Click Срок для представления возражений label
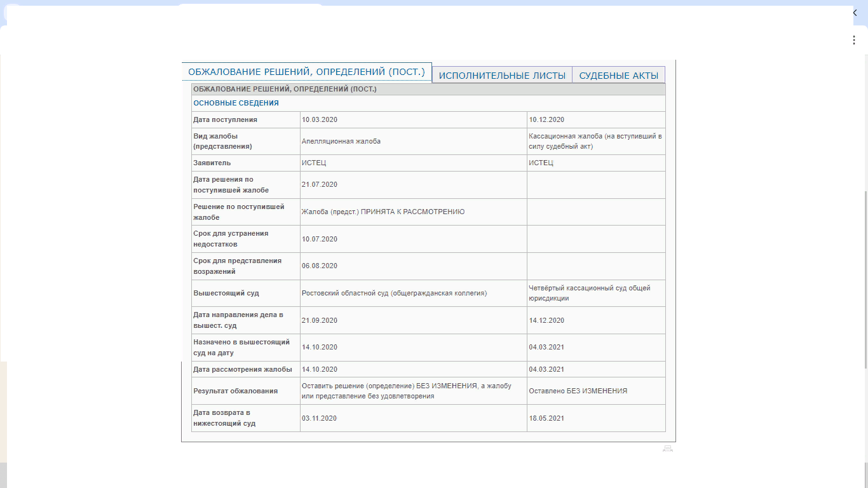The width and height of the screenshot is (868, 488). click(x=237, y=266)
